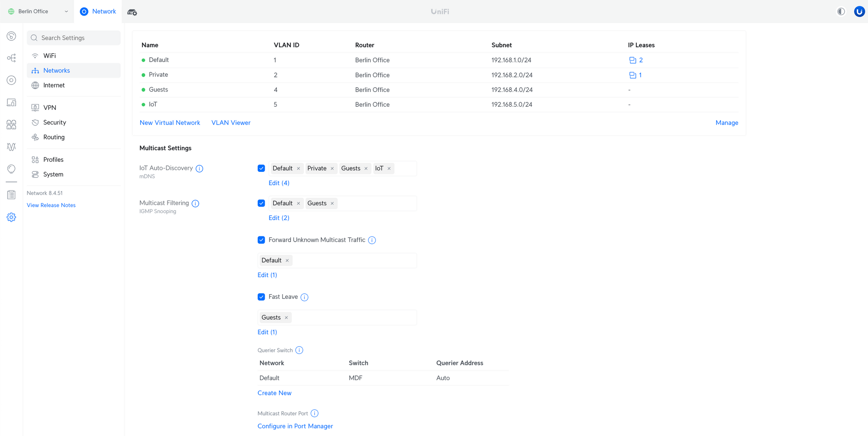Click the Fast Leave info icon
This screenshot has width=868, height=436.
coord(304,297)
